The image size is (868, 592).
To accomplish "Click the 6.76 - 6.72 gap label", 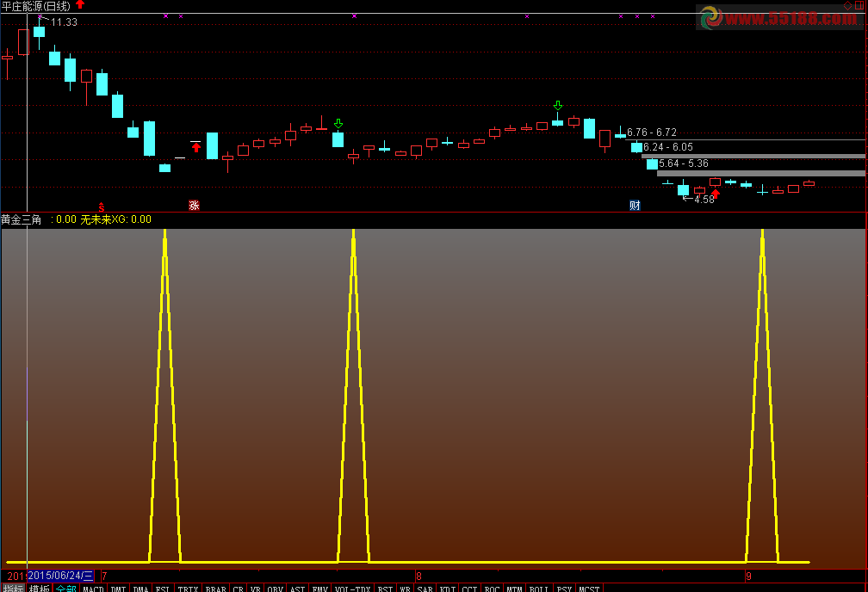I will (652, 133).
